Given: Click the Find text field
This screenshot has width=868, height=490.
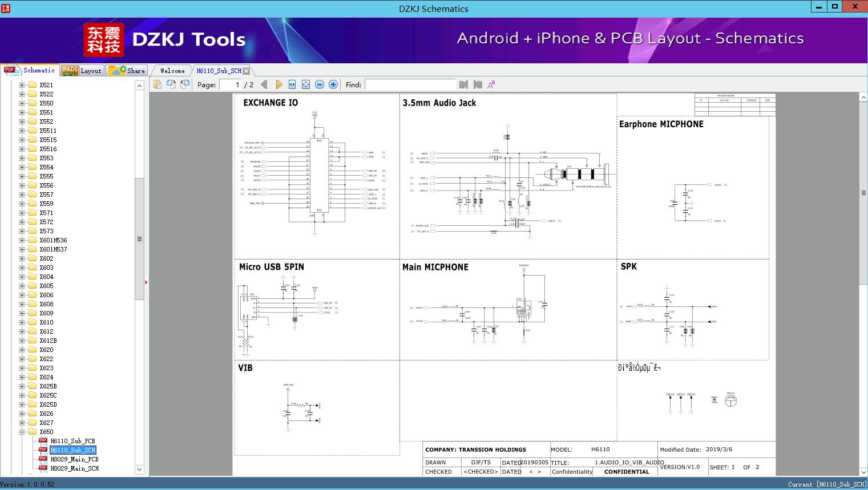Looking at the screenshot, I should pyautogui.click(x=410, y=84).
